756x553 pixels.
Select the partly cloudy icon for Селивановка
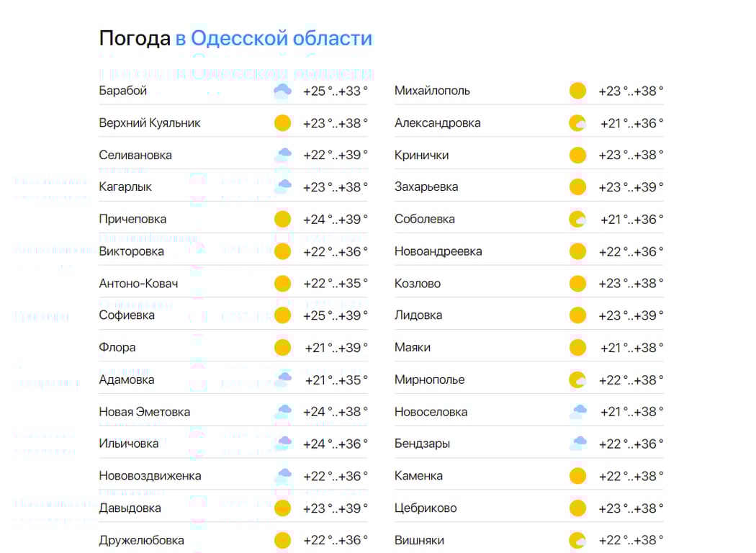coord(282,155)
